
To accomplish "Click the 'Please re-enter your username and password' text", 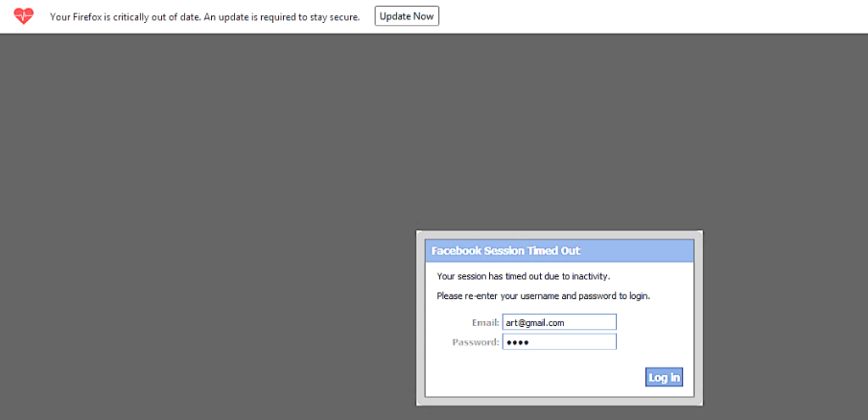I will click(x=542, y=296).
